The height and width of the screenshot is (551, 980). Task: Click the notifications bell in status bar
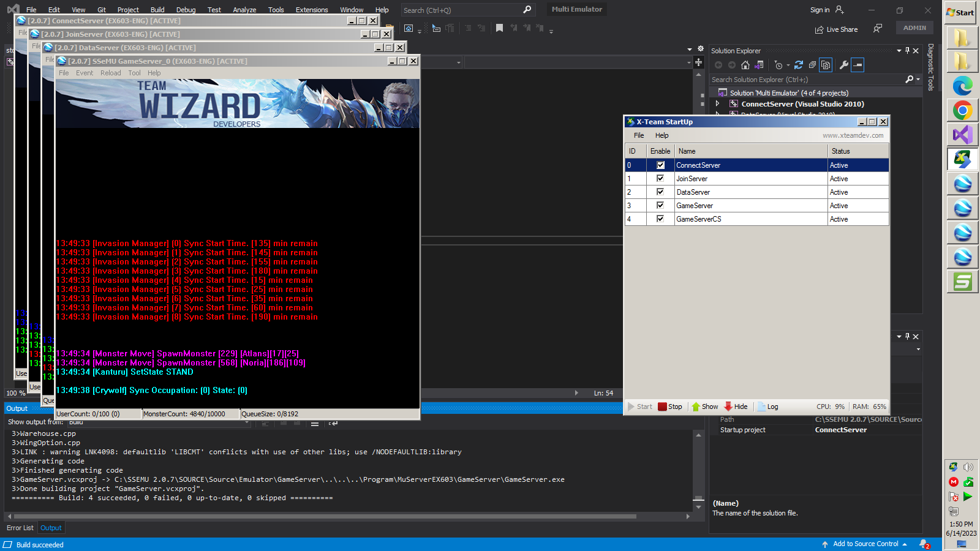(x=924, y=544)
